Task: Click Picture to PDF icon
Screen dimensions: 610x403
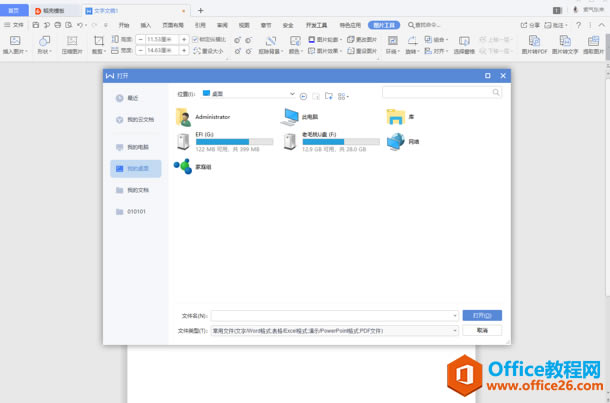Action: (535, 41)
